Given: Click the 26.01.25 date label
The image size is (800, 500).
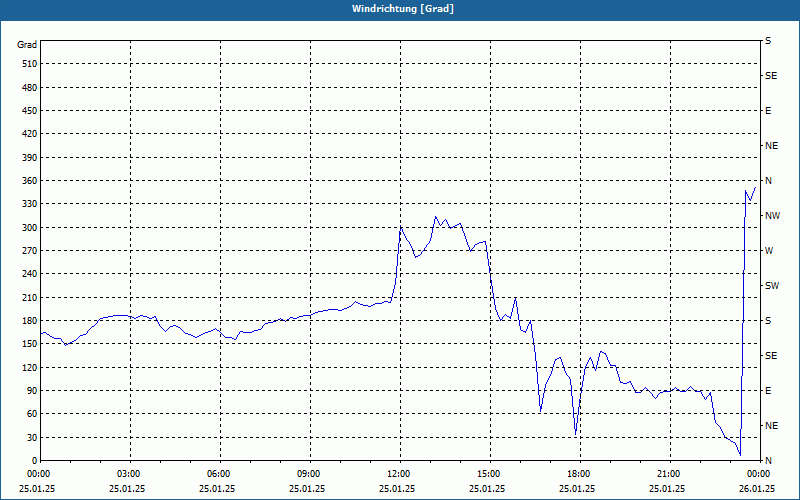Looking at the screenshot, I should pyautogui.click(x=757, y=488).
